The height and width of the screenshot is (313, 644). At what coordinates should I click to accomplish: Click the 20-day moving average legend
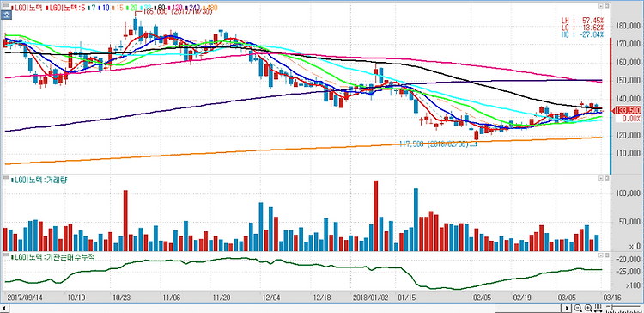(x=132, y=8)
